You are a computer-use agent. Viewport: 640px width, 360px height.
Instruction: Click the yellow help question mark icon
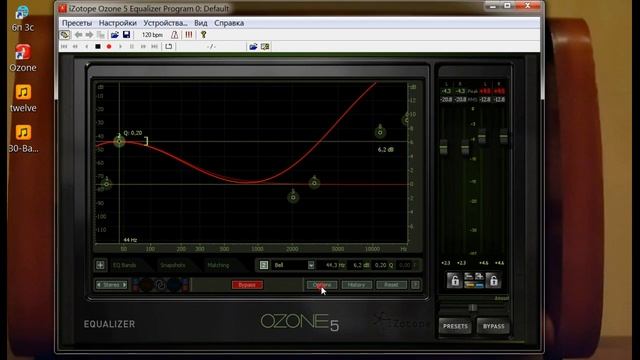point(203,35)
